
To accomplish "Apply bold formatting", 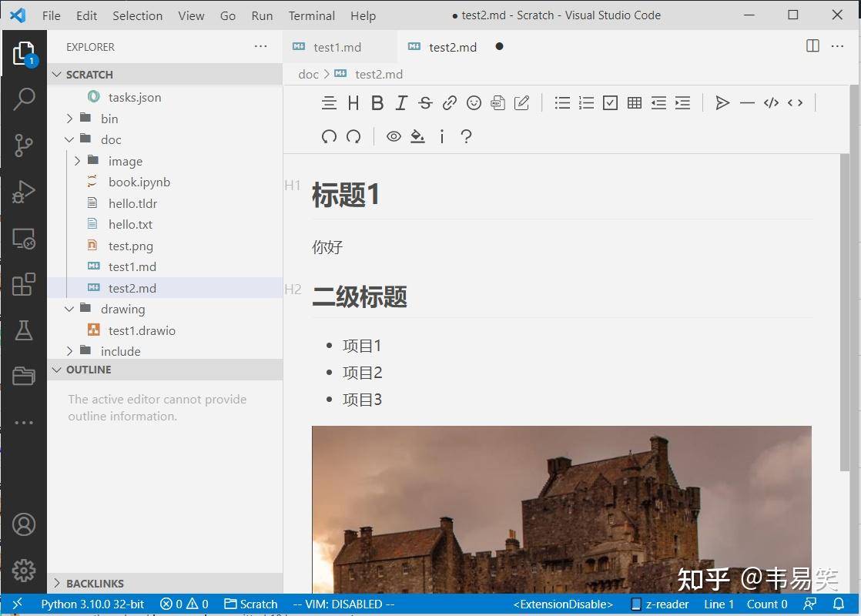I will click(377, 102).
